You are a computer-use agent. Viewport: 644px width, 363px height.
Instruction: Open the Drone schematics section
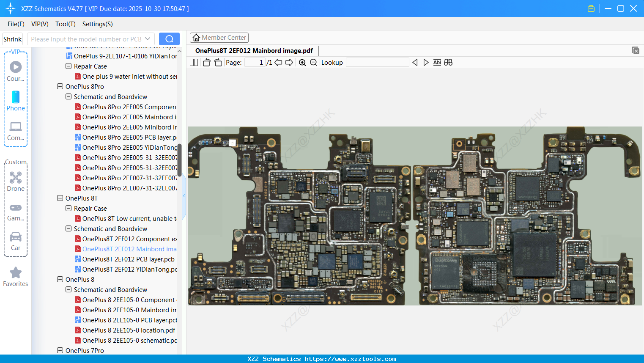pyautogui.click(x=16, y=181)
